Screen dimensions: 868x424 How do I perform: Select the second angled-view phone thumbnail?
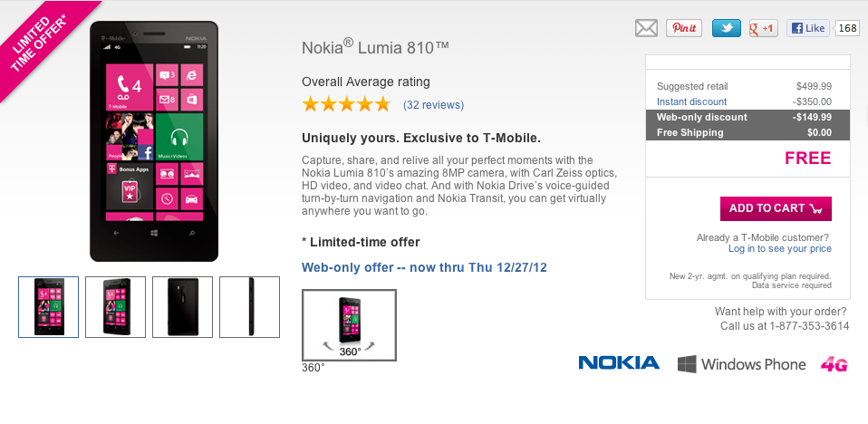coord(115,307)
